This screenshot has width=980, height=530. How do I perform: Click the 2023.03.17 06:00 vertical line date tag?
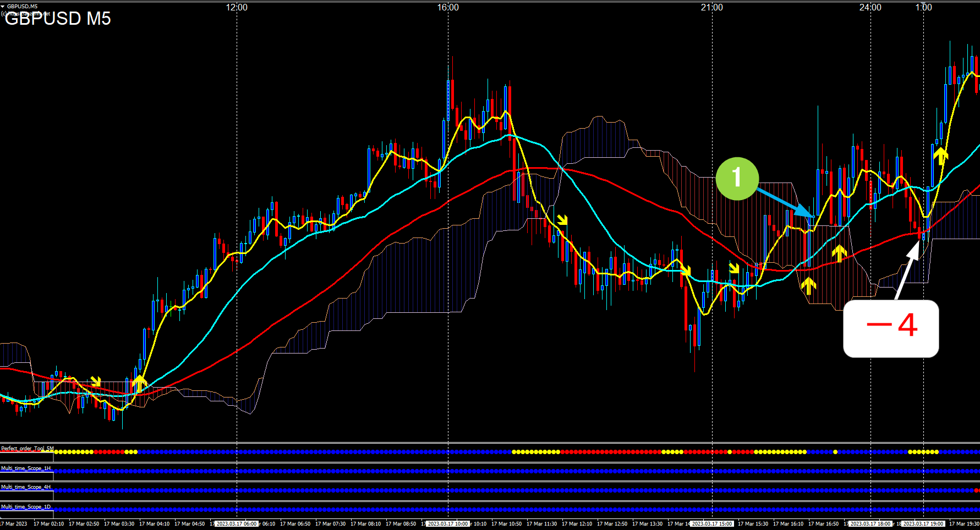237,524
